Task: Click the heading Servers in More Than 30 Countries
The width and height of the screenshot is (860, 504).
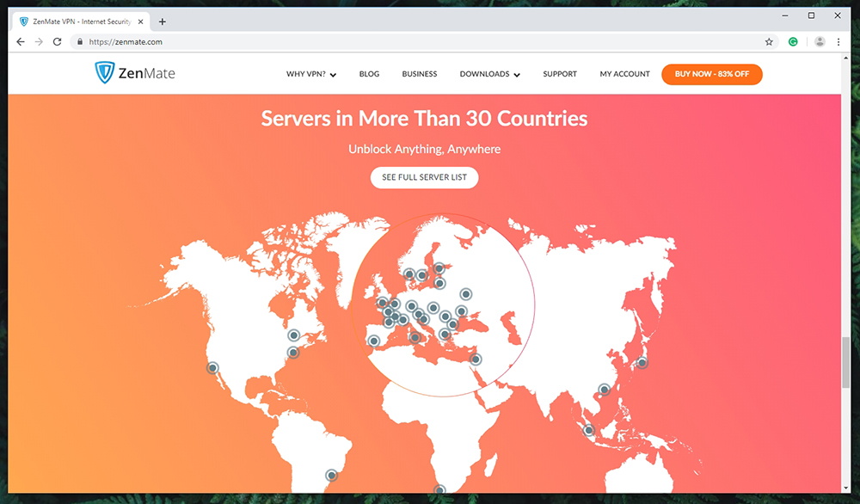Action: click(425, 119)
